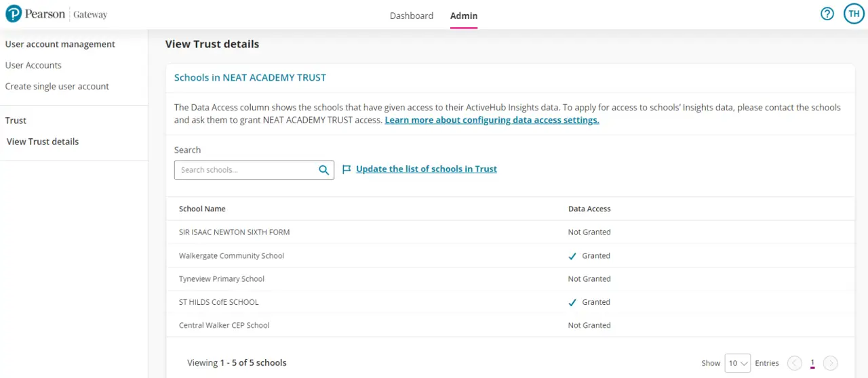Open the help question mark icon
Image resolution: width=868 pixels, height=378 pixels.
pyautogui.click(x=827, y=14)
